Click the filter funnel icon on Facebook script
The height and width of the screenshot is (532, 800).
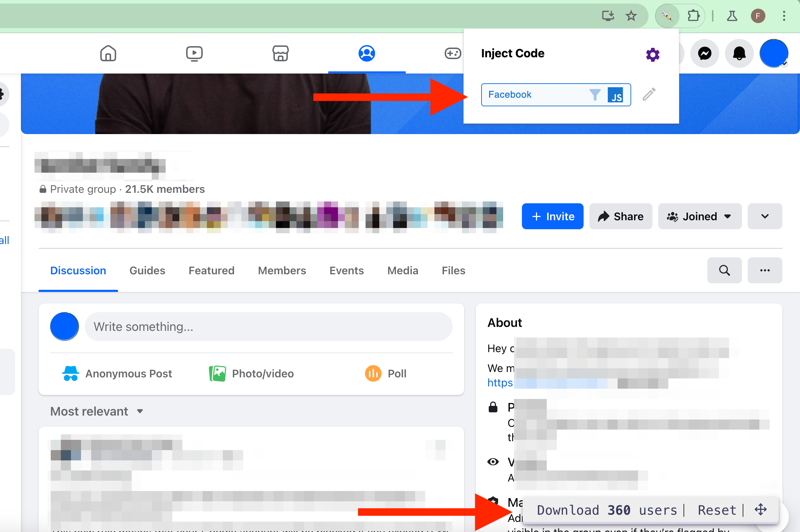point(595,95)
